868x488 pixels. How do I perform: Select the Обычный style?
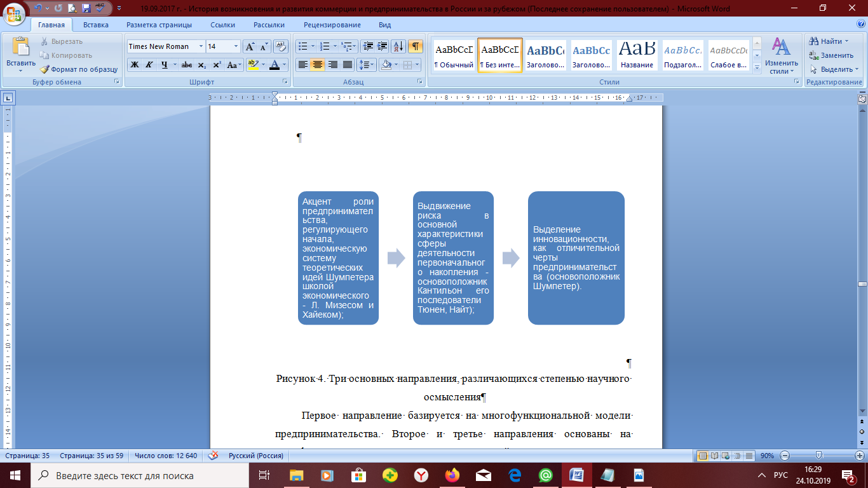point(454,55)
